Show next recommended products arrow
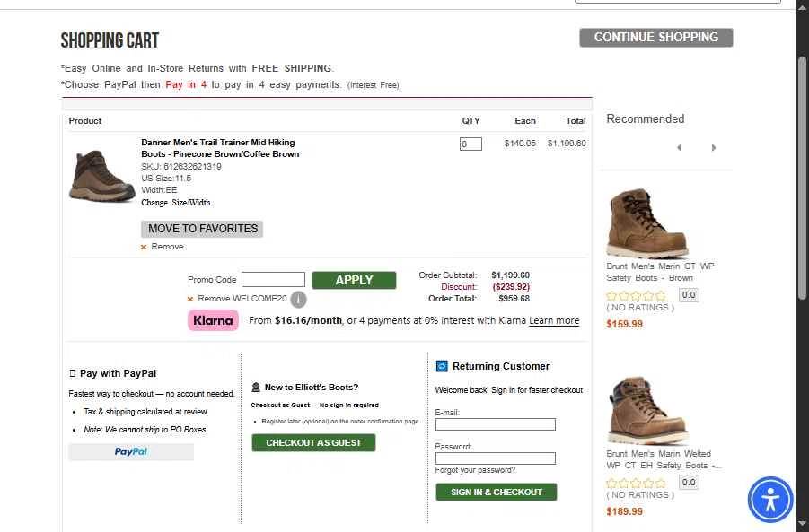 714,147
